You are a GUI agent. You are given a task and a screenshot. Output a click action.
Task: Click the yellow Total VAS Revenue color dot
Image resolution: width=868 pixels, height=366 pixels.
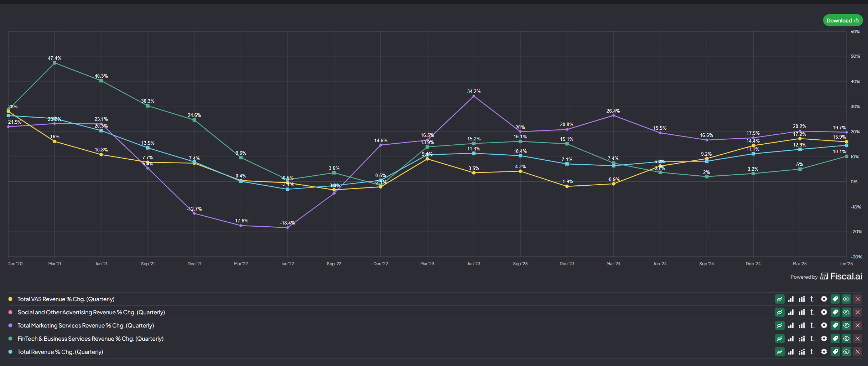point(10,299)
